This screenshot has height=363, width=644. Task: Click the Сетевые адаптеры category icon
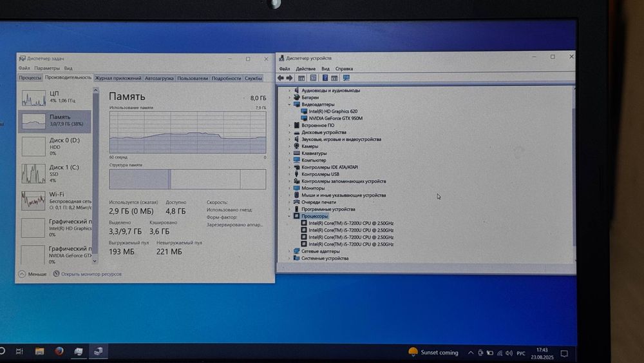296,251
